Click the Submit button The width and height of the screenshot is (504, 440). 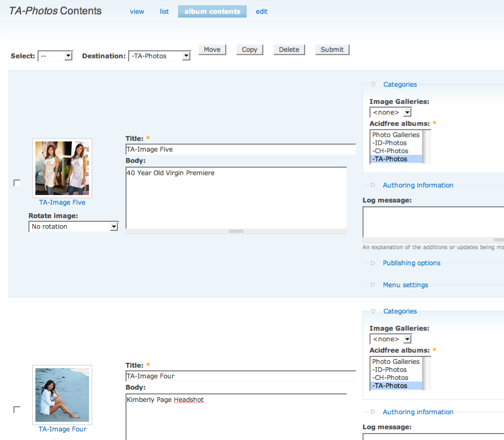tap(332, 49)
